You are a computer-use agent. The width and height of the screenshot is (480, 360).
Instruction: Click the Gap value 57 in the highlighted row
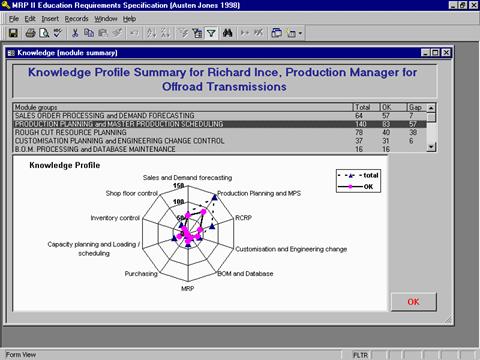413,124
